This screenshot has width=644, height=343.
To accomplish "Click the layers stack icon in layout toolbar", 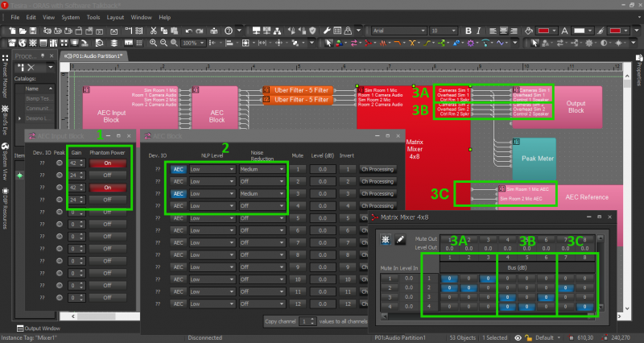I will (114, 43).
